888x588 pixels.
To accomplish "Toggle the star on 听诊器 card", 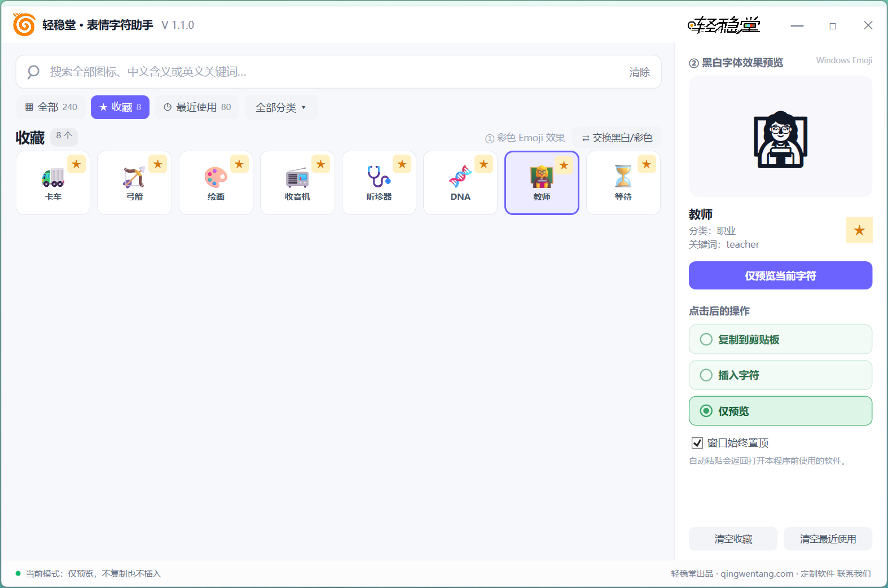I will [402, 164].
